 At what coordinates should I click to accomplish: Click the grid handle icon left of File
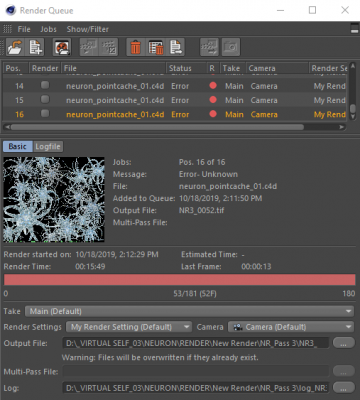[x=7, y=29]
